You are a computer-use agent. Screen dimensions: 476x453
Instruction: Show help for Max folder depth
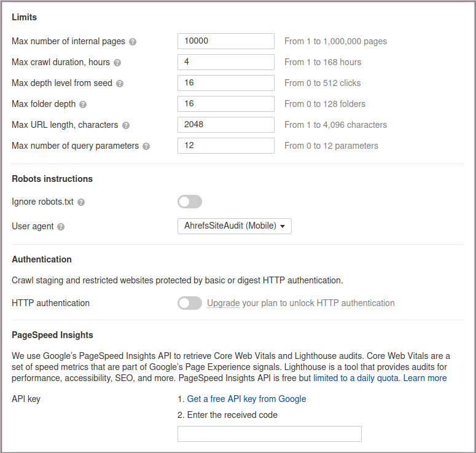click(x=83, y=104)
